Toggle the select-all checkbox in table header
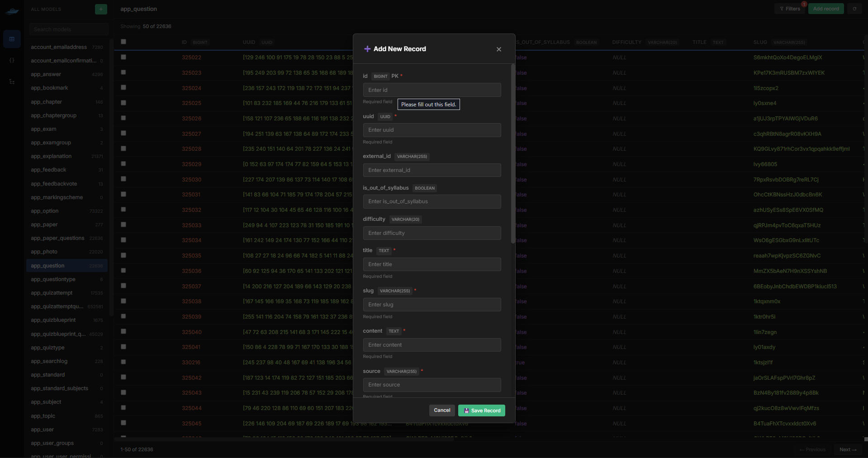Screen dimensions: 868x458 123,42
